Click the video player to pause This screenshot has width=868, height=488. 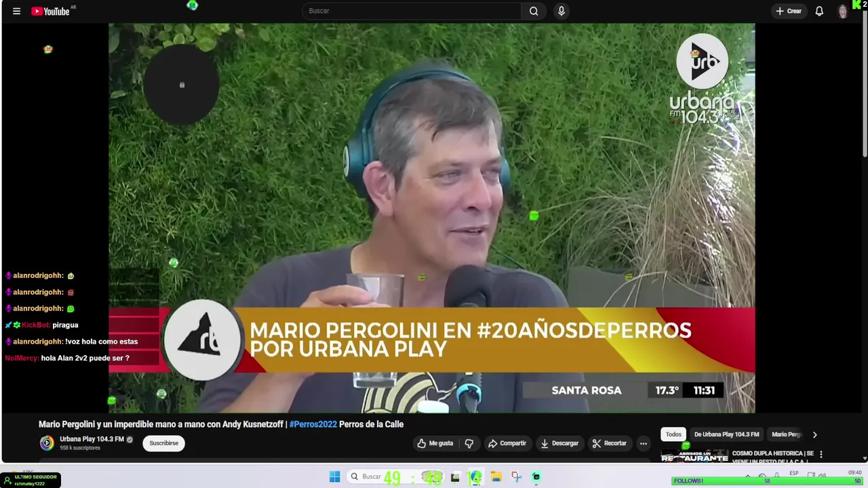click(431, 218)
